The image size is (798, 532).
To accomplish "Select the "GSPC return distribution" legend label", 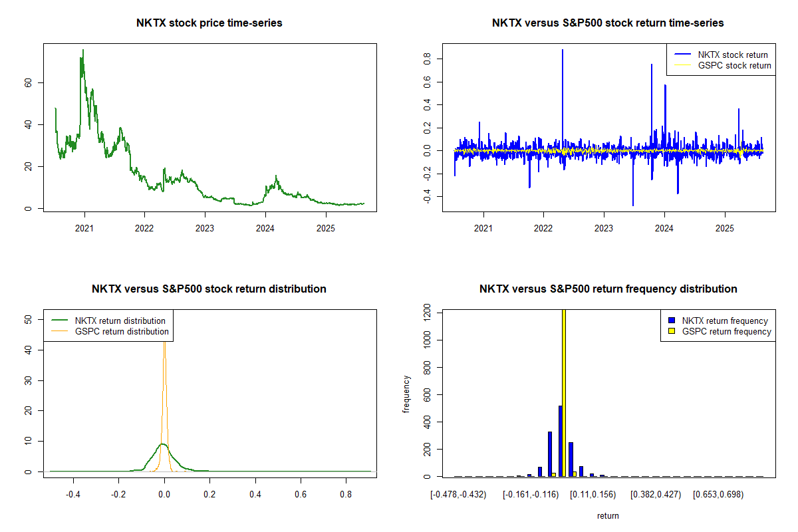I will coord(122,331).
